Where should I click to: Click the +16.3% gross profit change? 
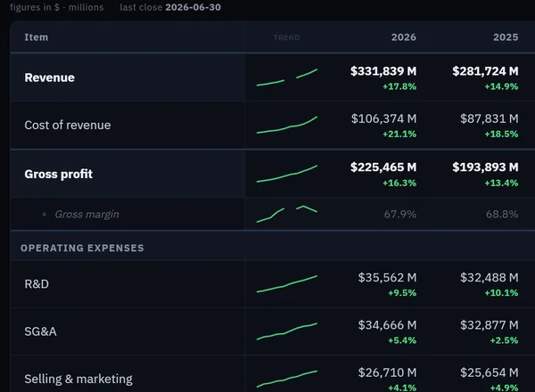click(x=399, y=183)
